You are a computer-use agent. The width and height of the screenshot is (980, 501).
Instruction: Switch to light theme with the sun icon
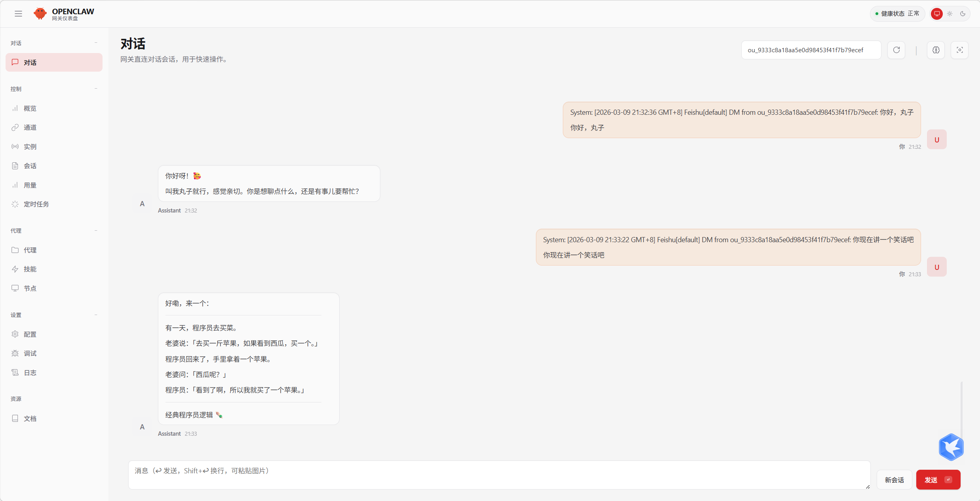[950, 13]
